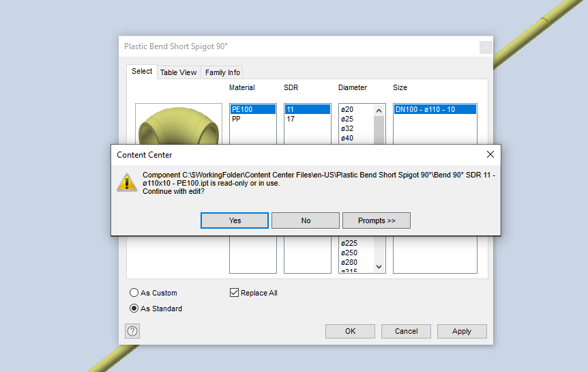Open the Family Info tab
The image size is (588, 372).
coord(222,72)
